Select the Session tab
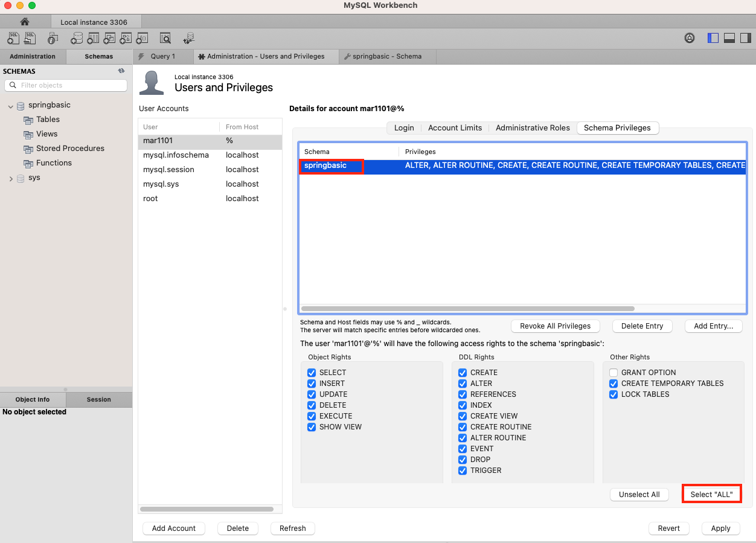 coord(99,399)
